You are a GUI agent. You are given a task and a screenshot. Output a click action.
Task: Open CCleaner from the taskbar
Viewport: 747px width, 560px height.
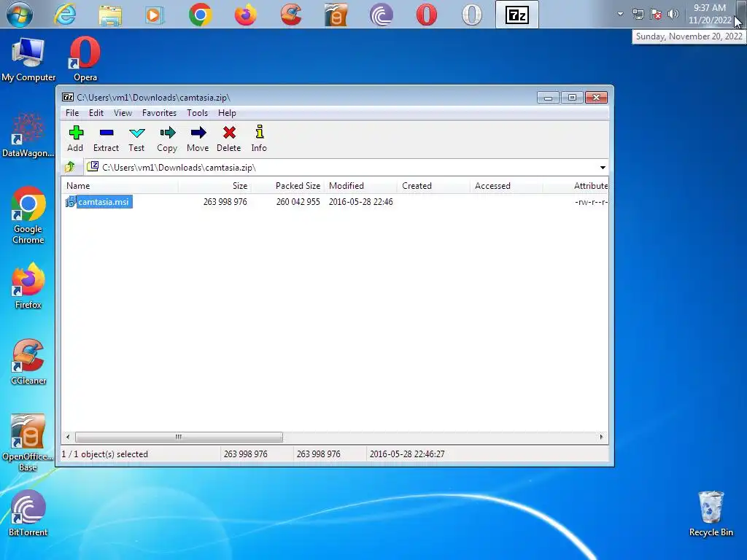290,15
